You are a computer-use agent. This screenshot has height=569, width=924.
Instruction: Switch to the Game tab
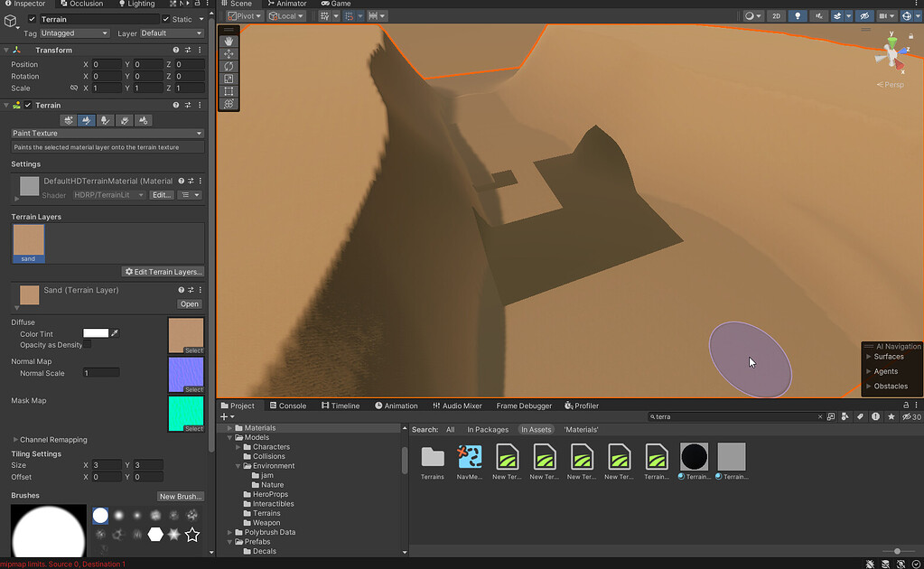tap(335, 4)
